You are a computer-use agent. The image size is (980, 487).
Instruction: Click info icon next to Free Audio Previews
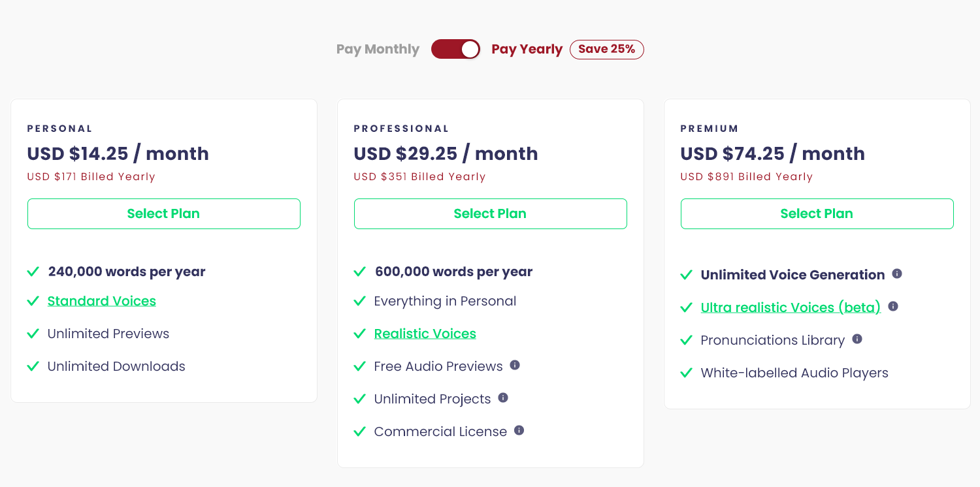(515, 365)
